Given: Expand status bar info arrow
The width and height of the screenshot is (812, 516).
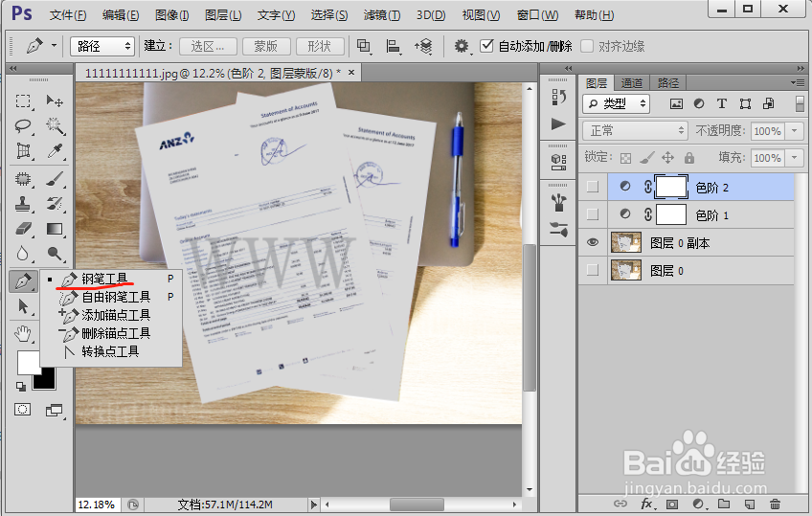Looking at the screenshot, I should tap(313, 505).
